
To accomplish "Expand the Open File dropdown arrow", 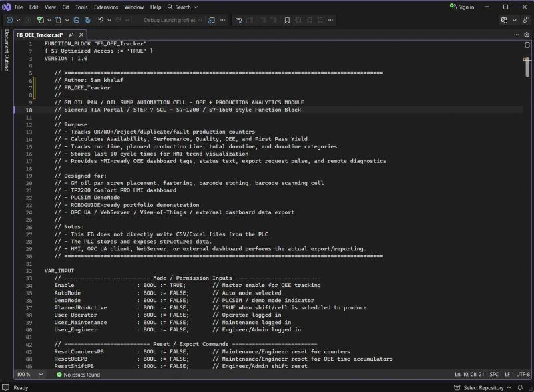I will point(67,20).
